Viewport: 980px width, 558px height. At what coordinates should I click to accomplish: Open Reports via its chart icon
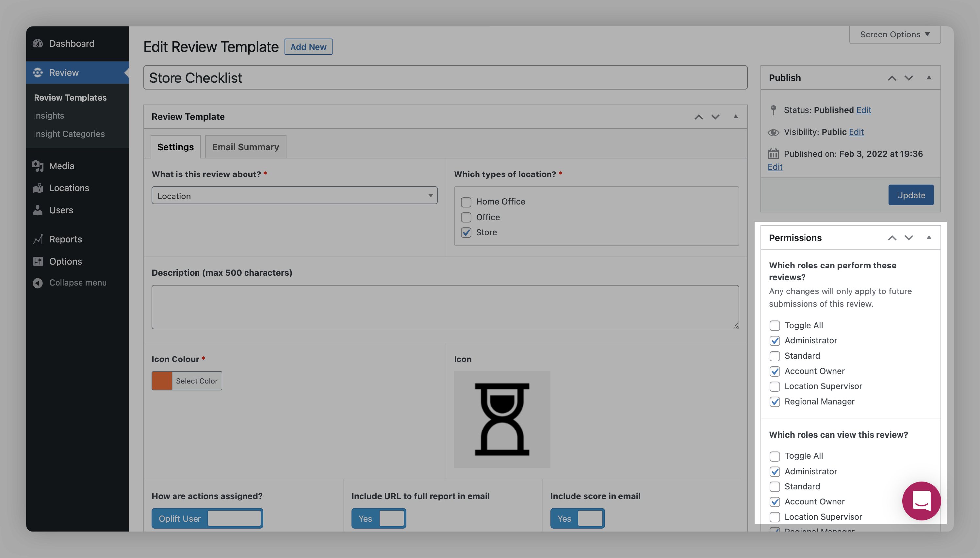tap(38, 239)
